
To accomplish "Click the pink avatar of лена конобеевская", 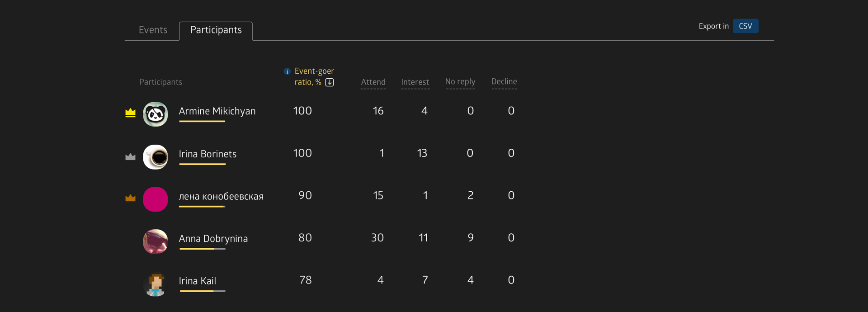I will click(156, 199).
